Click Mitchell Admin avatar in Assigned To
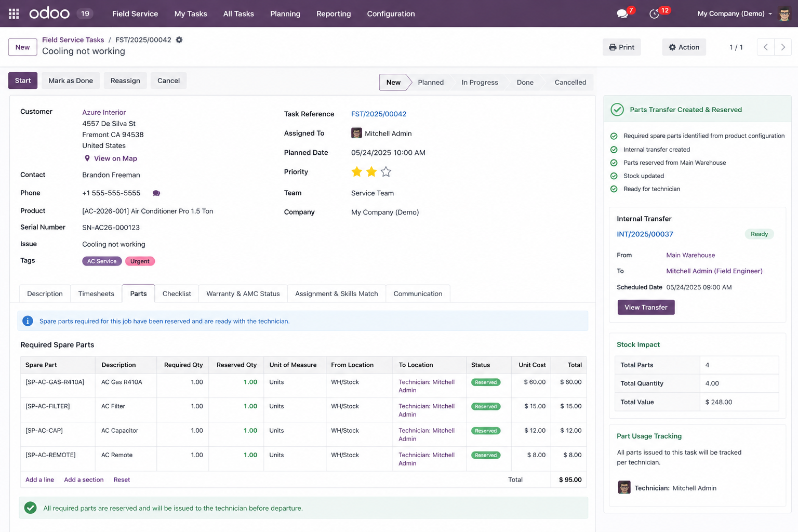798x532 pixels. tap(356, 134)
